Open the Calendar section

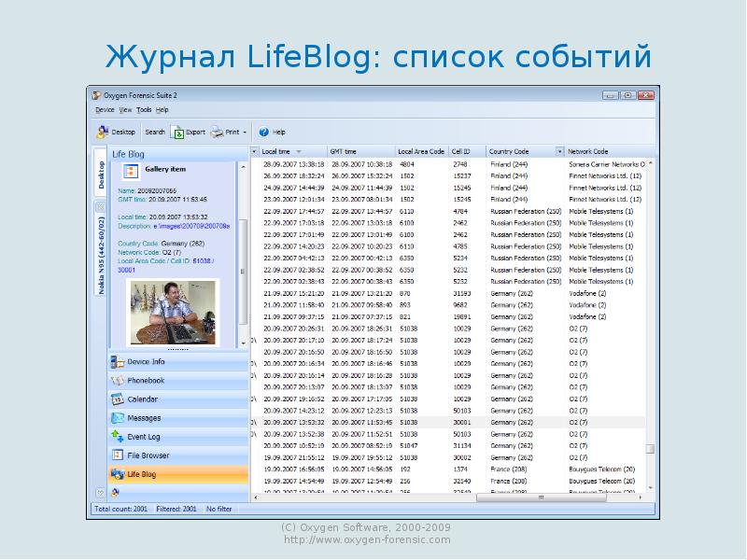point(142,399)
